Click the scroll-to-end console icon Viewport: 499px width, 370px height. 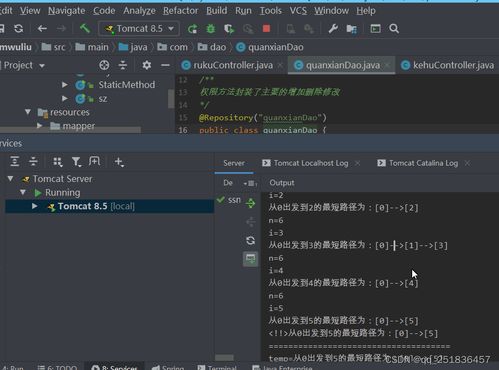[x=250, y=259]
